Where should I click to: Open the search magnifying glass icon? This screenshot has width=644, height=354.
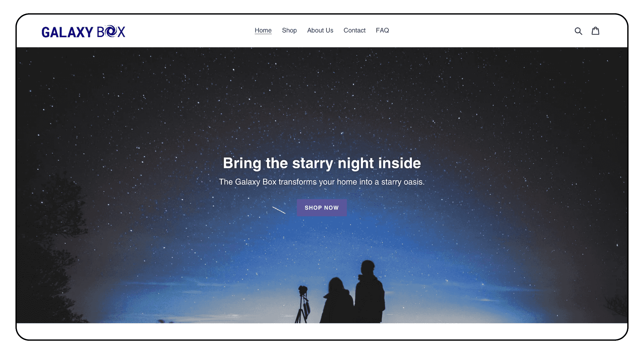point(578,31)
